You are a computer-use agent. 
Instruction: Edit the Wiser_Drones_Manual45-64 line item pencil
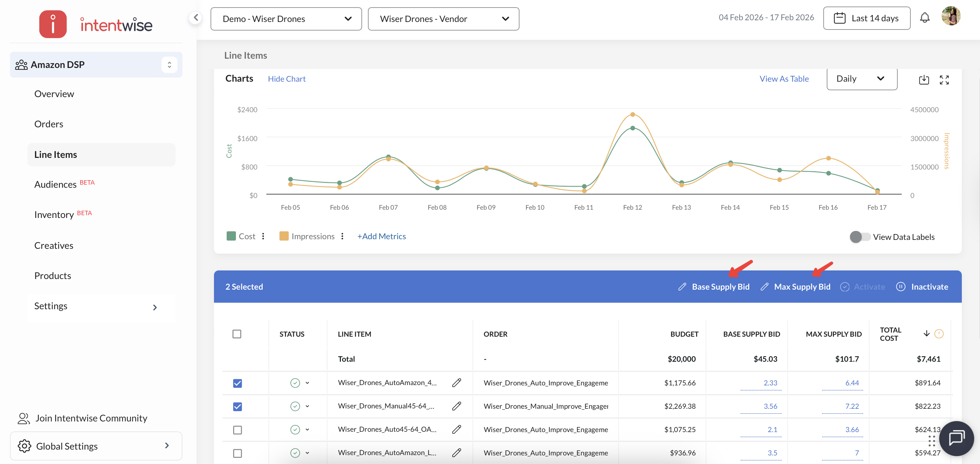click(x=456, y=406)
